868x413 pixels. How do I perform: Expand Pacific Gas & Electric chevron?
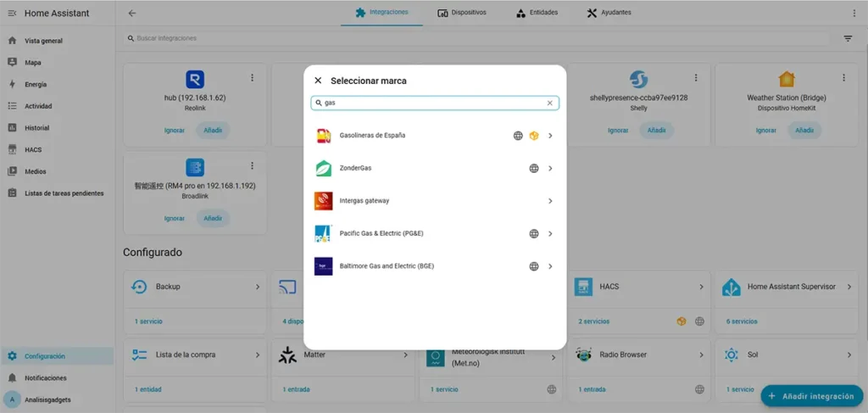550,233
